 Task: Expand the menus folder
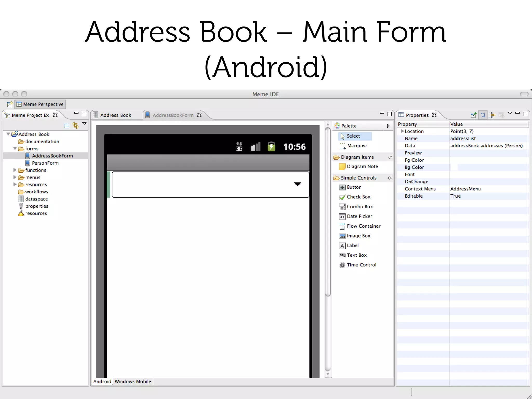tap(15, 177)
